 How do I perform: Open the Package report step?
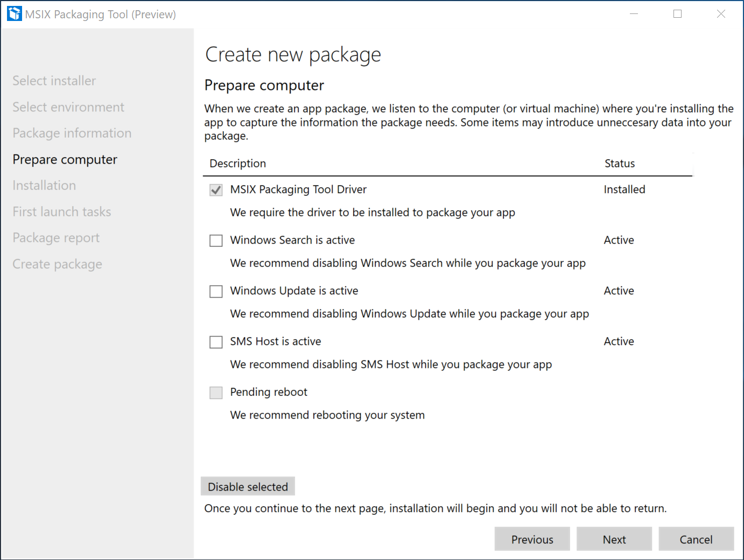56,238
